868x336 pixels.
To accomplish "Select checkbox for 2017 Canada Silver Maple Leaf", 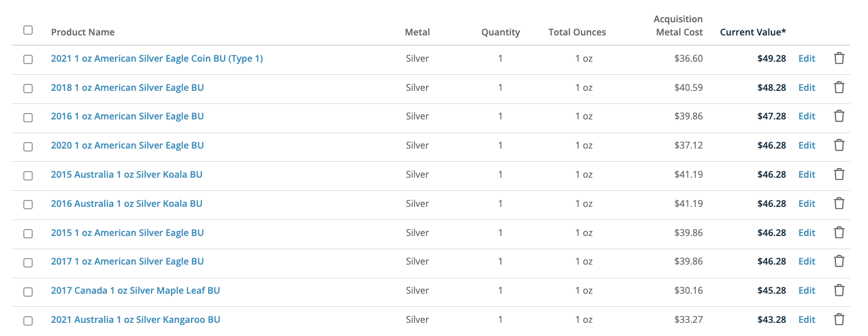I will 28,291.
